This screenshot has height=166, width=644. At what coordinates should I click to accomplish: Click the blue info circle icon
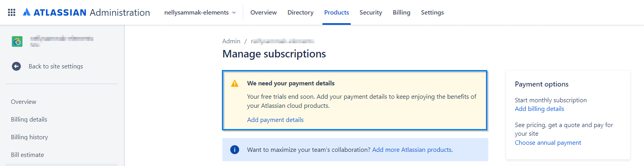pyautogui.click(x=235, y=150)
